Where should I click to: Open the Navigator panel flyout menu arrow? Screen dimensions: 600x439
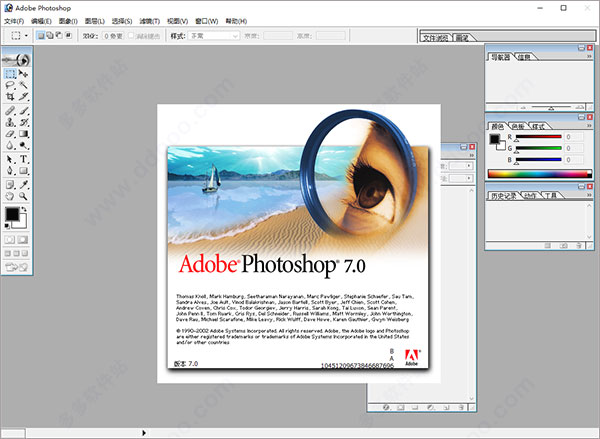click(589, 56)
